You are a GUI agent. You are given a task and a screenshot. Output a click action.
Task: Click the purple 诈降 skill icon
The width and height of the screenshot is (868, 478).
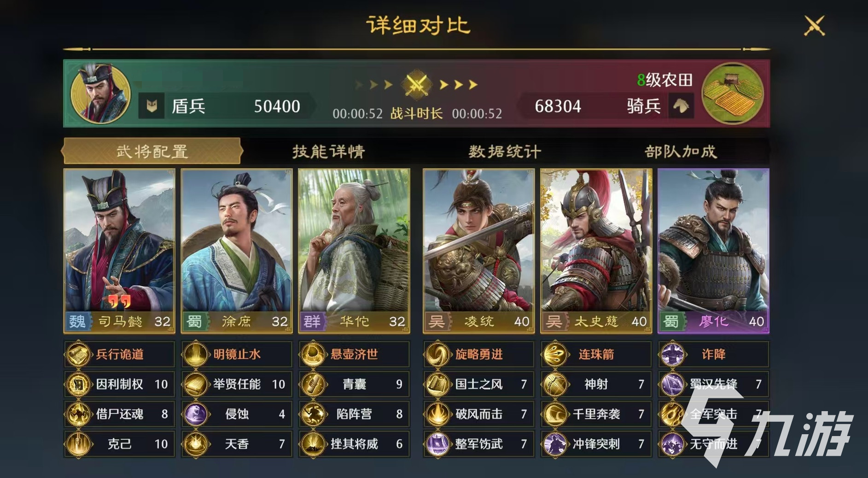pos(673,354)
